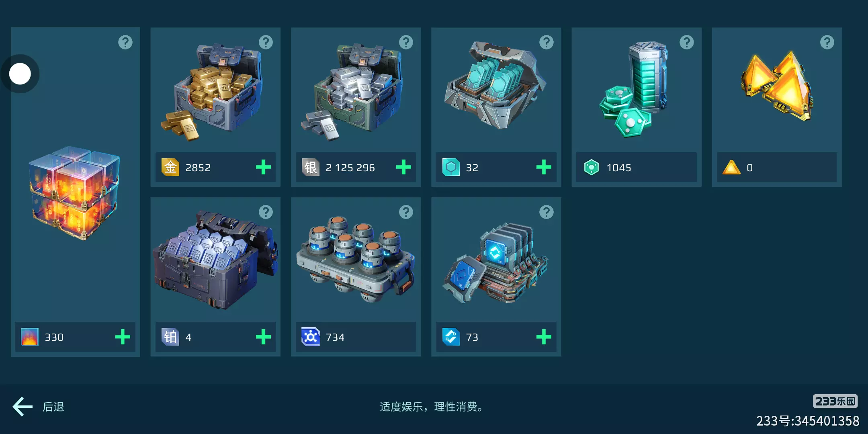The height and width of the screenshot is (434, 868).
Task: Open help for the gold crate card
Action: pyautogui.click(x=266, y=42)
